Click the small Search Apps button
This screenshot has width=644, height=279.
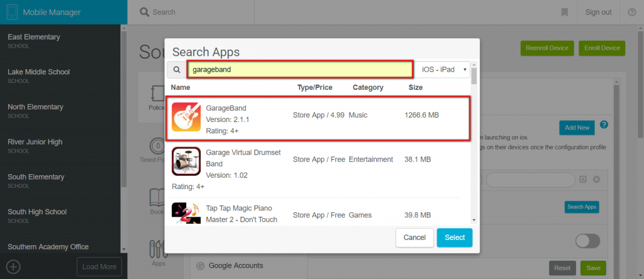(582, 207)
